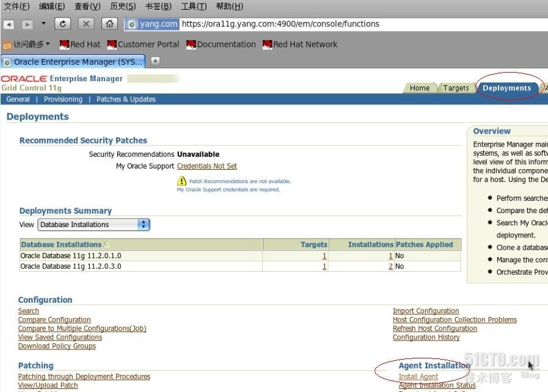Open the 访问最多 bookmarks folder
Screen dimensions: 548x392
(26, 45)
